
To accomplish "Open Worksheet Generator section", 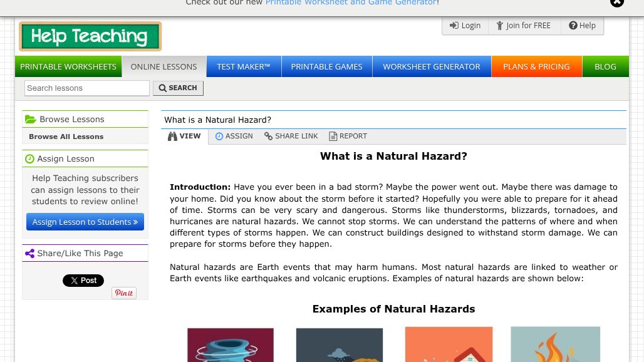I will point(432,66).
